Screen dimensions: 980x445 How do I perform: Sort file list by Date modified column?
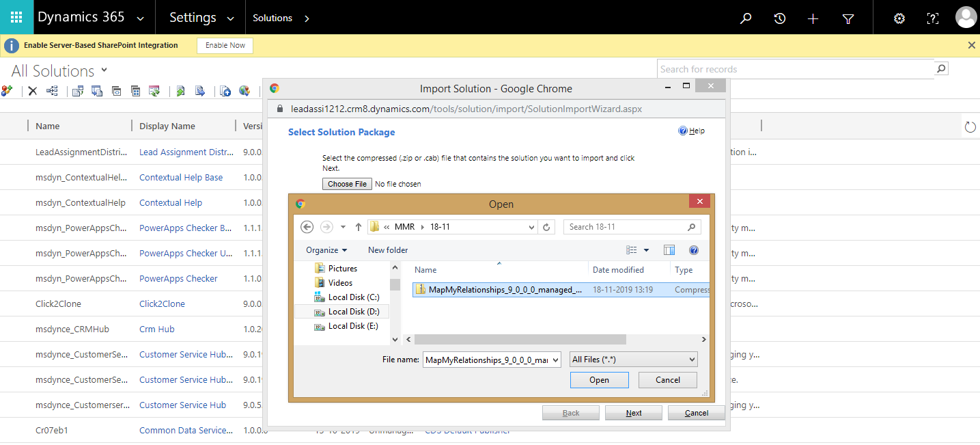[x=618, y=270]
